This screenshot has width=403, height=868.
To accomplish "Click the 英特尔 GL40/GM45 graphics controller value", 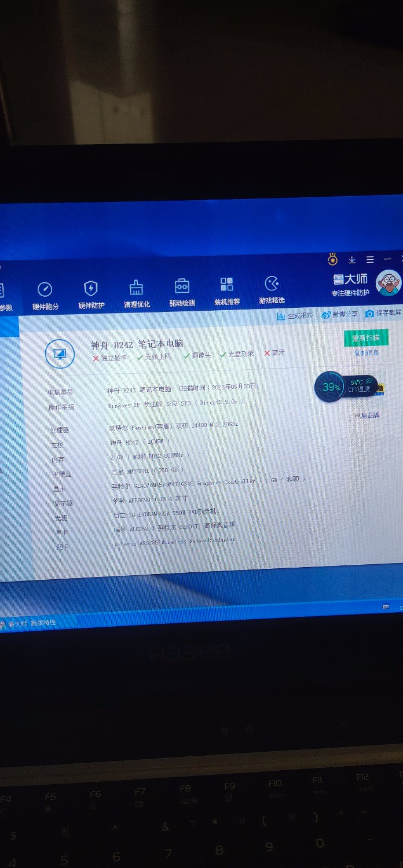I will tap(208, 483).
